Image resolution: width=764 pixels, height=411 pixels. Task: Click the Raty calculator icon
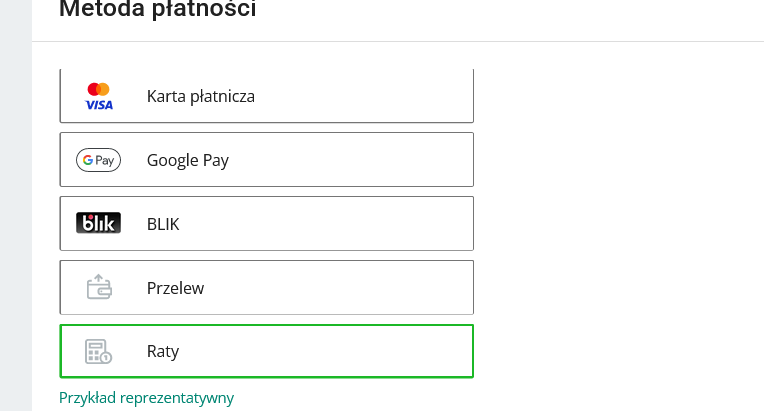click(98, 352)
